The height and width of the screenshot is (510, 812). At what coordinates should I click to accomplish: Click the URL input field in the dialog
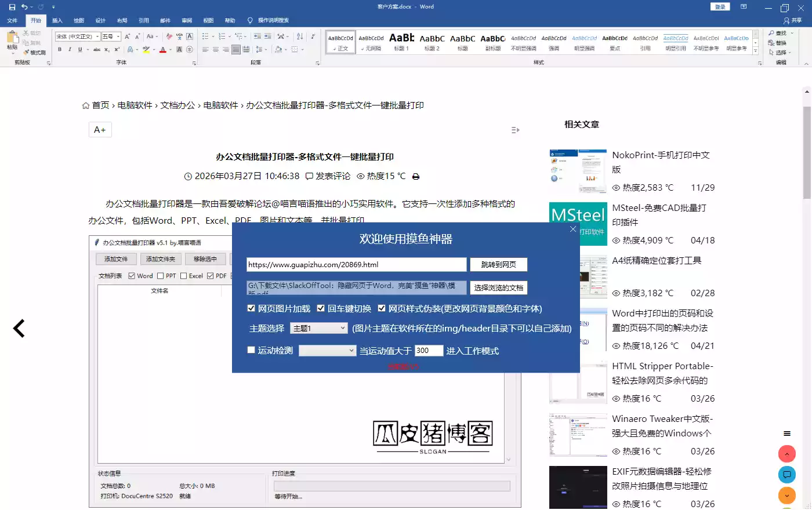pos(355,264)
